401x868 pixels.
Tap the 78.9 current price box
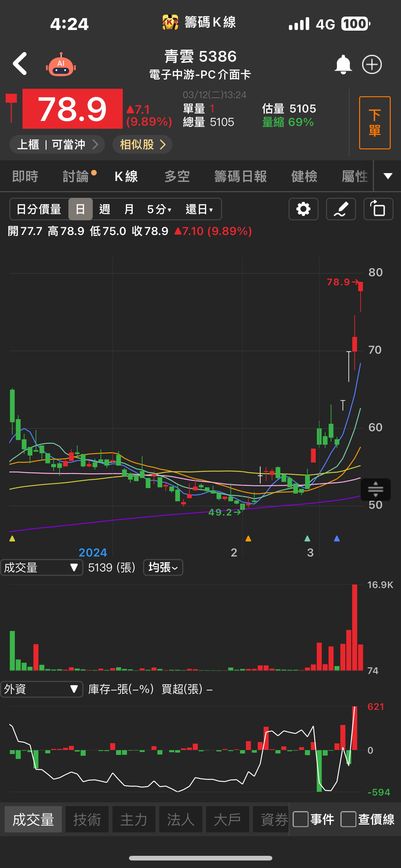tap(72, 108)
